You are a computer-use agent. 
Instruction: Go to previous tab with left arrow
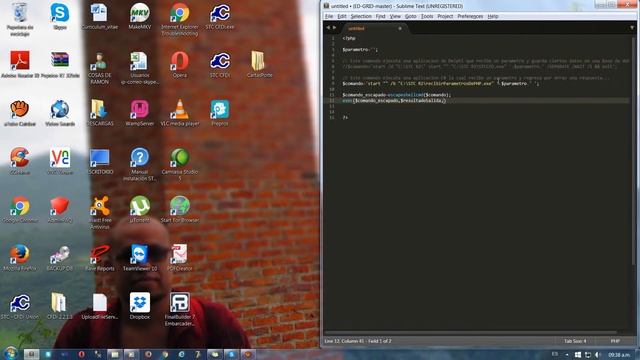point(328,28)
